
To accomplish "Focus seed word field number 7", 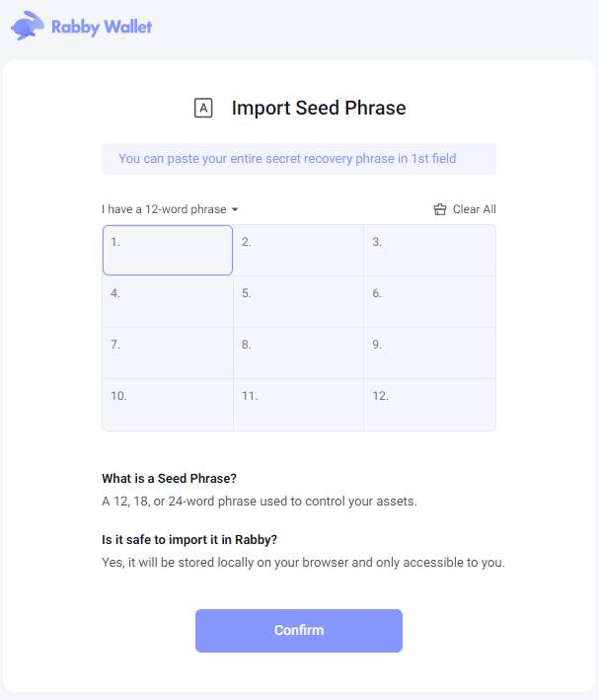I will coord(168,353).
